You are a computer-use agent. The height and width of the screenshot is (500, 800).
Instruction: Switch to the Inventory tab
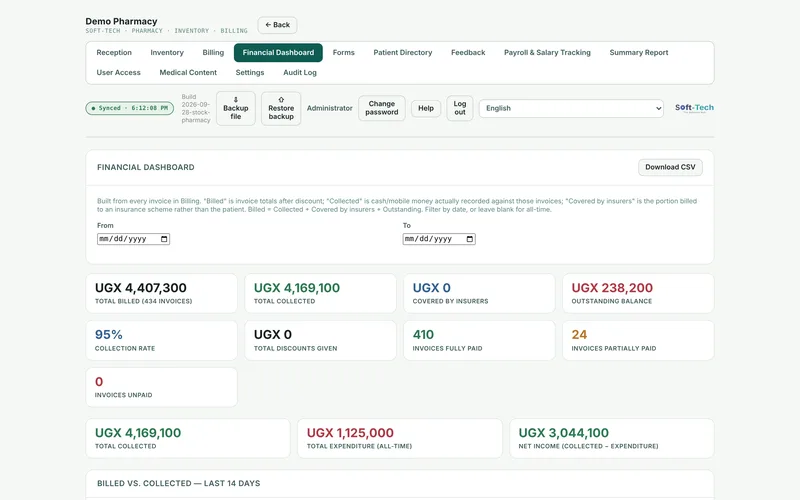click(167, 53)
